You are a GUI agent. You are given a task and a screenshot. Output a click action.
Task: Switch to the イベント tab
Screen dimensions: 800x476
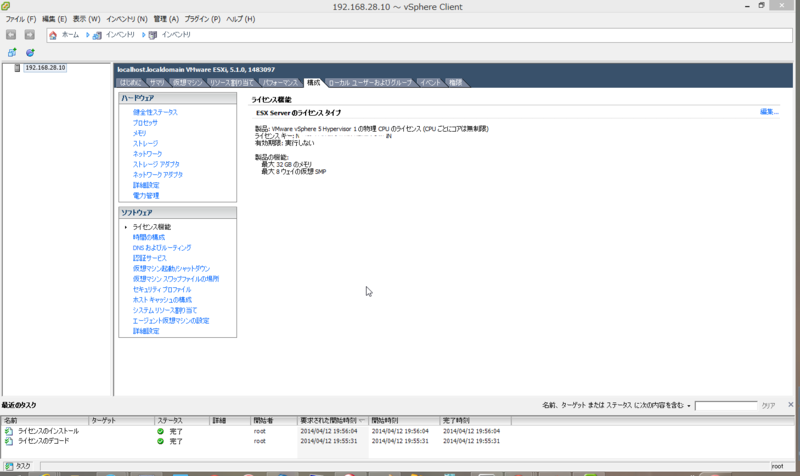tap(430, 83)
